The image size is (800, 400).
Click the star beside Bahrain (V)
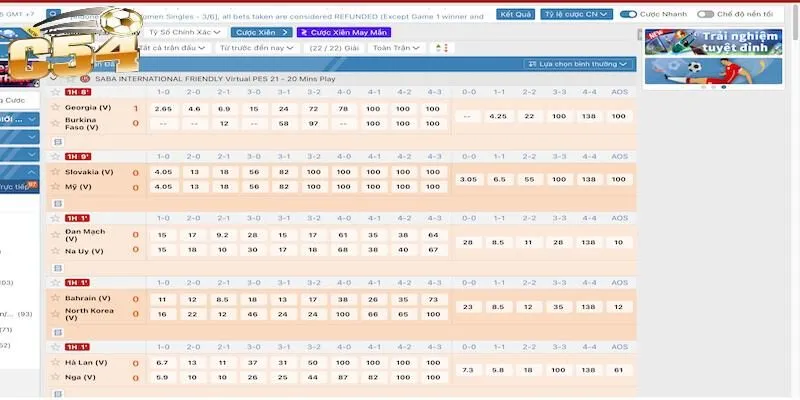point(56,299)
